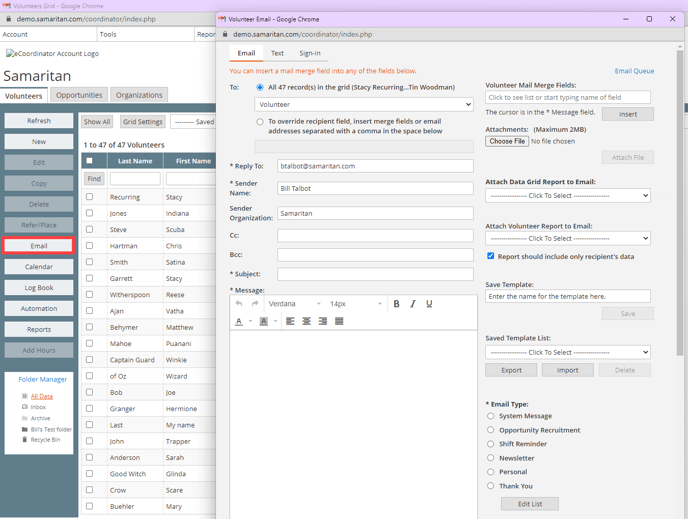
Task: Open Opportunities tab in Volunteers Grid window
Action: (x=79, y=95)
